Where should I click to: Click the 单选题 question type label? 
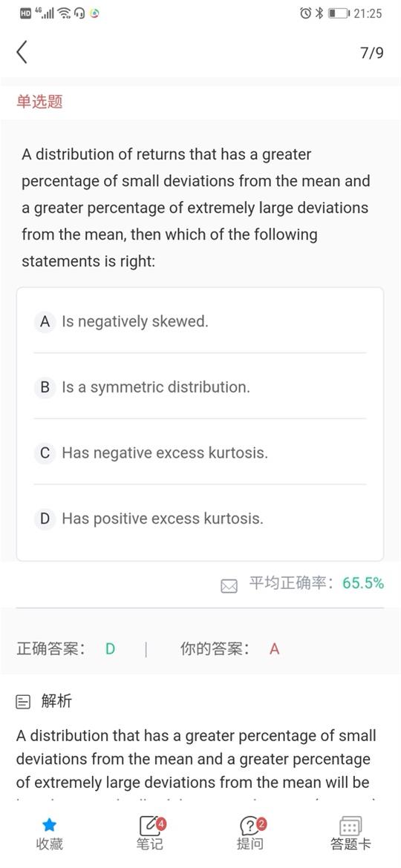tap(39, 102)
